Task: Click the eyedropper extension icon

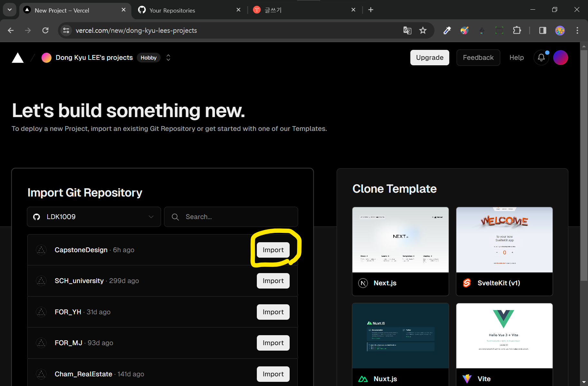Action: 447,30
